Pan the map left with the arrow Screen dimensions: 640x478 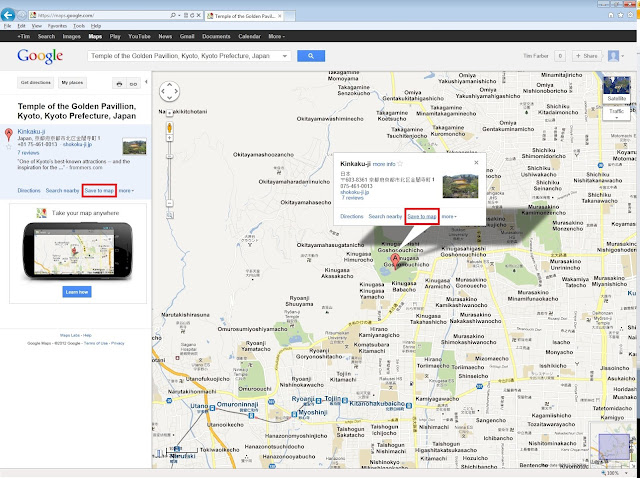pos(162,91)
